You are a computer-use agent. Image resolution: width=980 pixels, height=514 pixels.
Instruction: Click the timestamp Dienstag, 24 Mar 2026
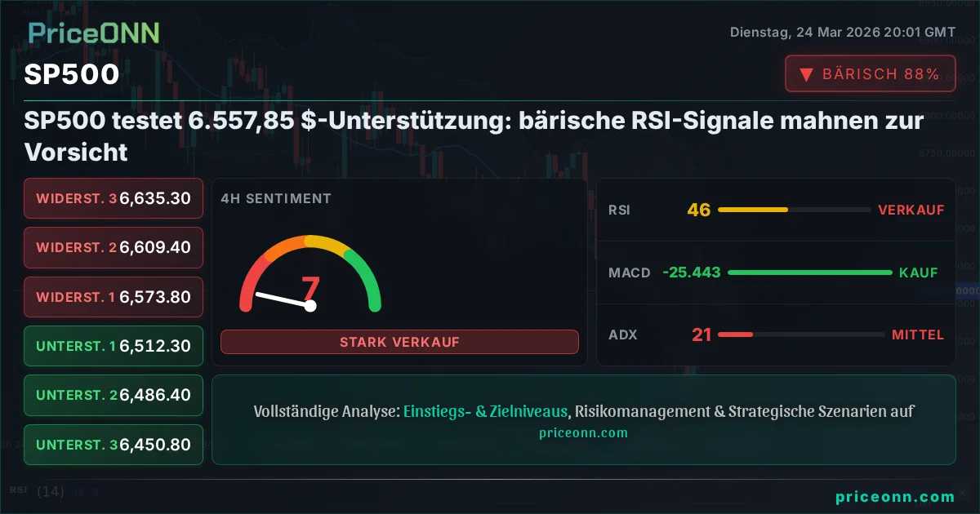tap(842, 33)
